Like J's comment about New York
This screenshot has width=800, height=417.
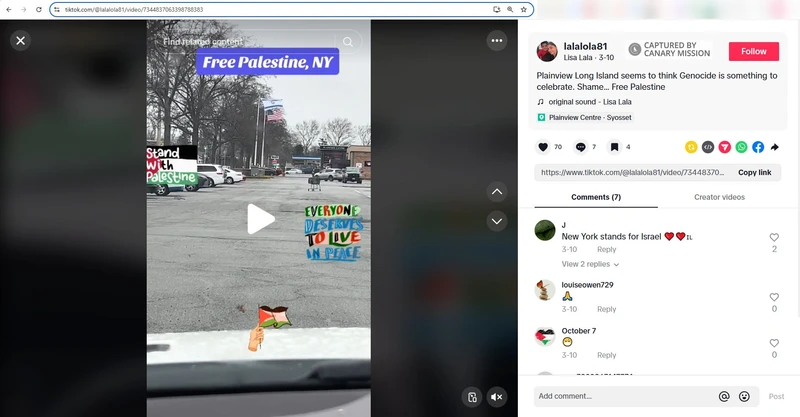point(774,237)
